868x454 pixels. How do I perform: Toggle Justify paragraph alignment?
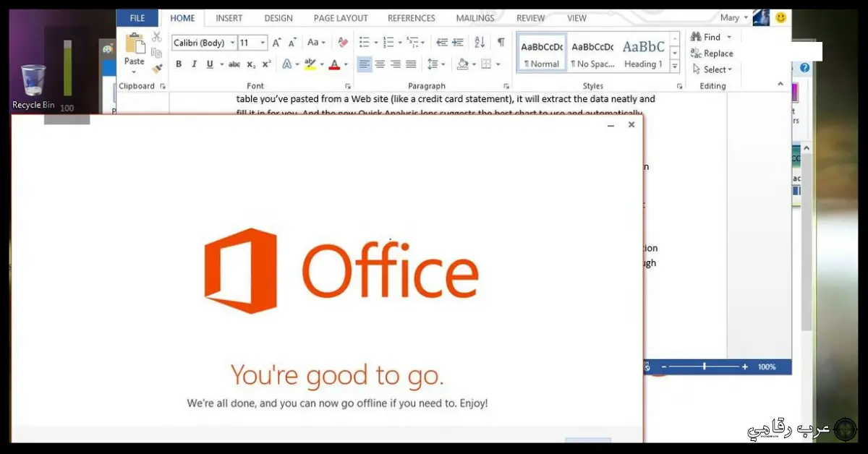point(411,64)
